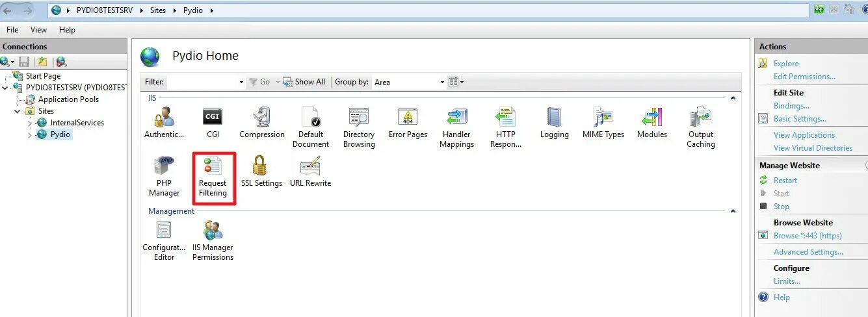The width and height of the screenshot is (868, 317).
Task: Open the URL Rewrite feature
Action: [x=310, y=172]
